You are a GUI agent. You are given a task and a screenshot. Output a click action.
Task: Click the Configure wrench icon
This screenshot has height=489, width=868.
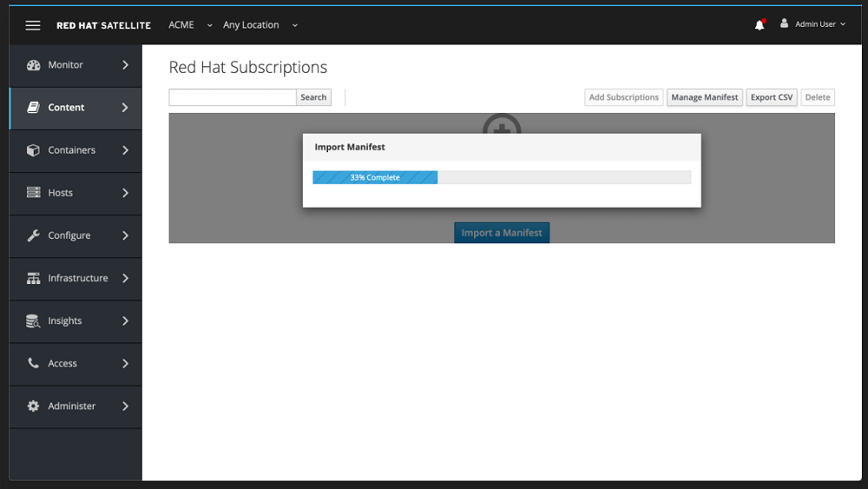click(34, 235)
